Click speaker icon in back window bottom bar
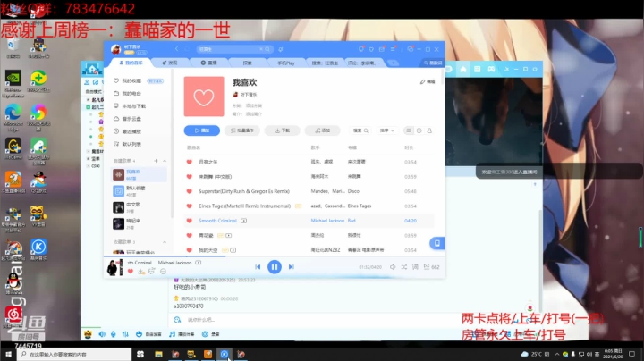Screen dimensions: 644x361 click(x=102, y=334)
